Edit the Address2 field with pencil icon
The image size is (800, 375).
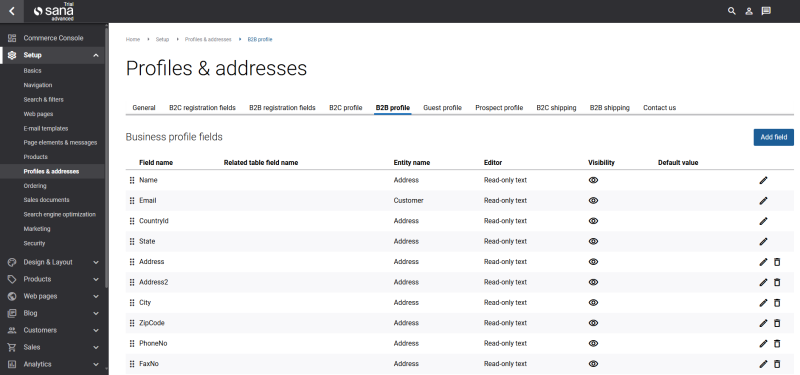(763, 282)
